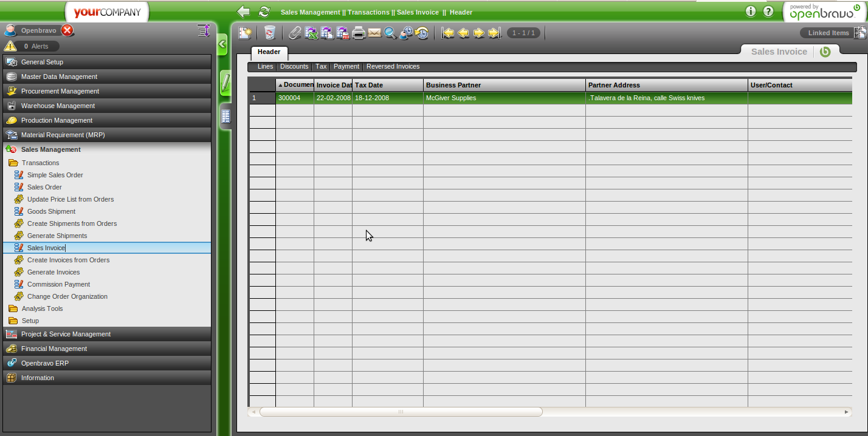Open the About info icon
Screen dimensions: 868x436
(x=751, y=12)
